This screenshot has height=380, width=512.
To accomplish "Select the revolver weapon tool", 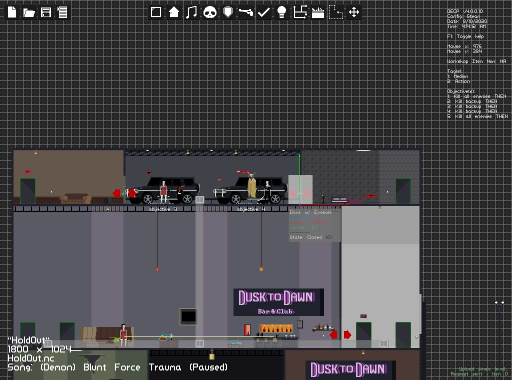I will coord(246,12).
